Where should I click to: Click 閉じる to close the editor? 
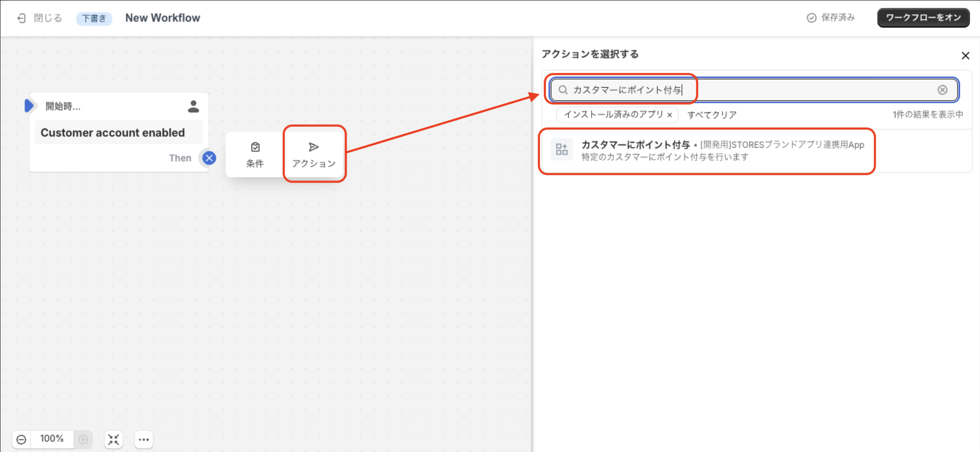[48, 17]
